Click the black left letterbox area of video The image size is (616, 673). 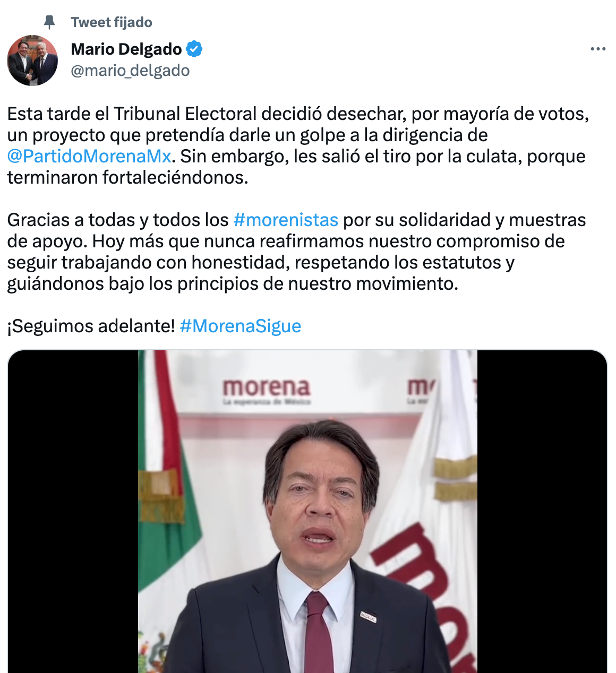tap(73, 512)
